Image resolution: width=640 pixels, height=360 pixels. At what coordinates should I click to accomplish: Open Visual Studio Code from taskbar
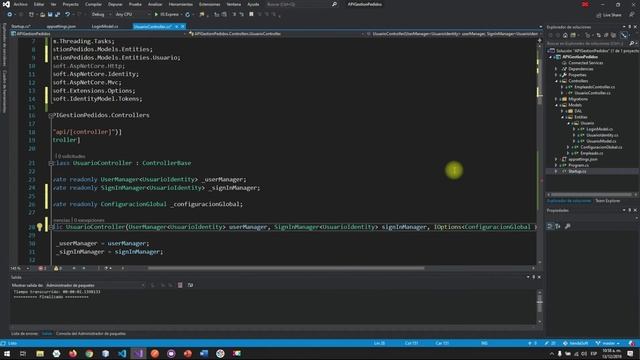[x=122, y=353]
